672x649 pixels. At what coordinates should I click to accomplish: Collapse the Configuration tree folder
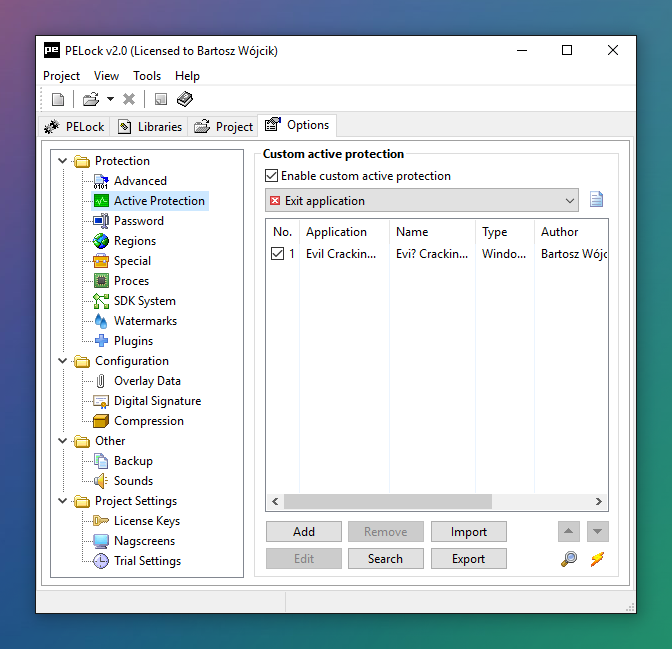point(63,361)
